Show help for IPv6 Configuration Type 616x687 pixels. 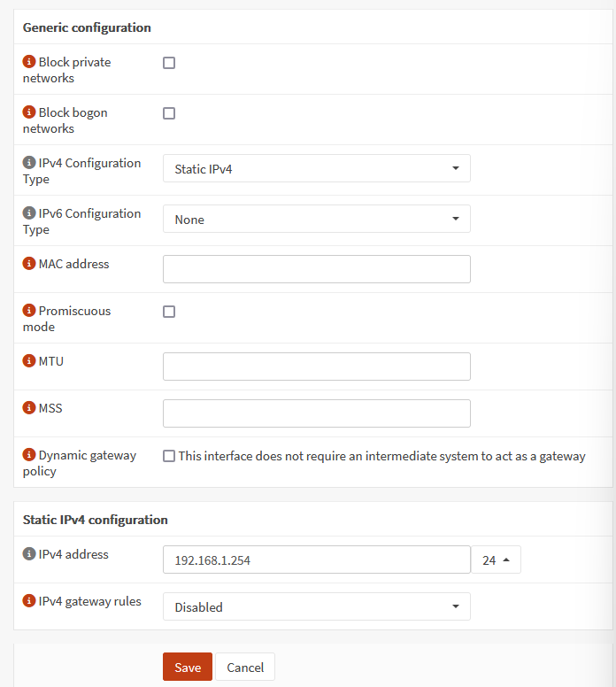tap(29, 214)
